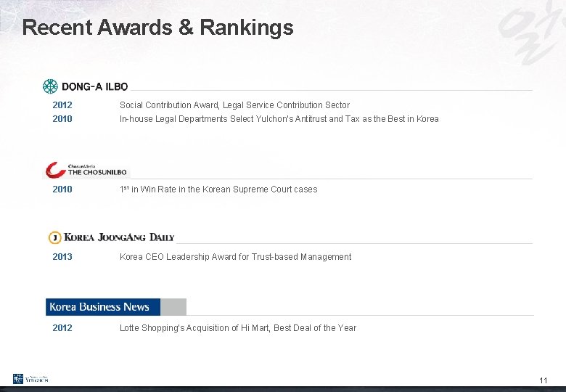Screen dimensions: 566x392
Task: Click year 2013 under Korea JoongAng Daily
Action: point(62,257)
